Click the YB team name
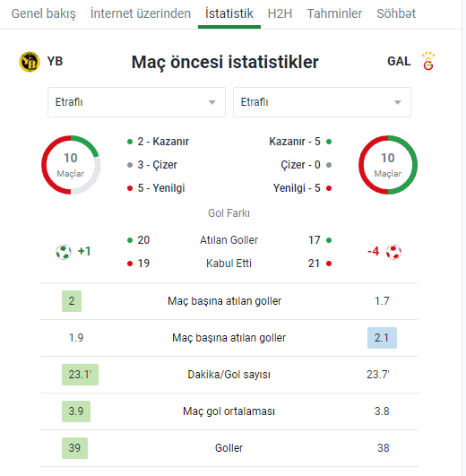Viewport: 466px width, 476px height. click(55, 62)
